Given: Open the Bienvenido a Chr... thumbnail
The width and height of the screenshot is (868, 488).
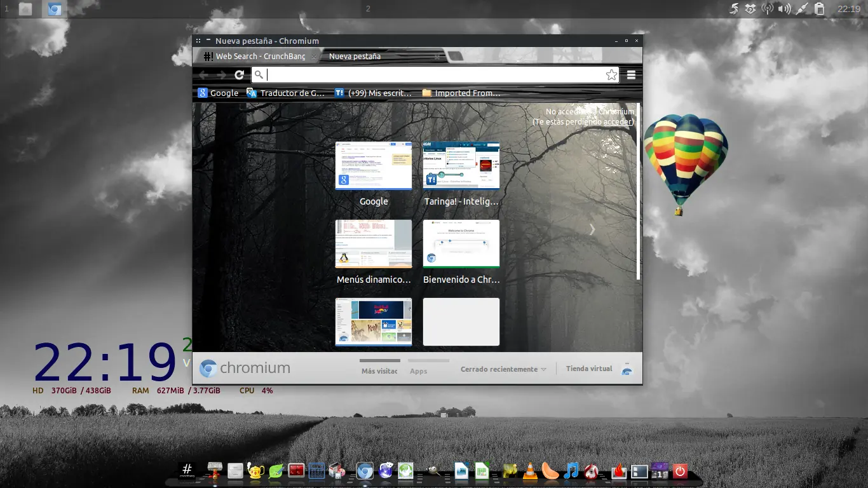Looking at the screenshot, I should 461,244.
